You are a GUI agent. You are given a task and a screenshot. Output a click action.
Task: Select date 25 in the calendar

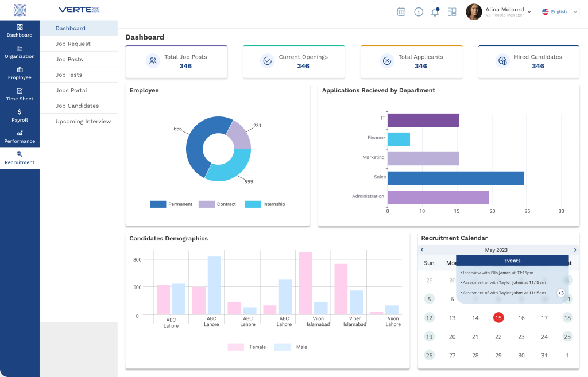[x=567, y=336]
